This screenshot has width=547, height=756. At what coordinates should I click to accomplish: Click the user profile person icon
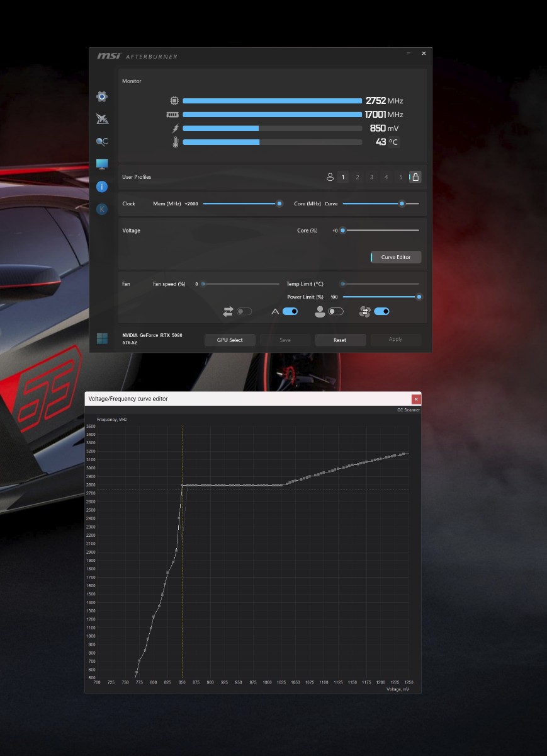(330, 177)
